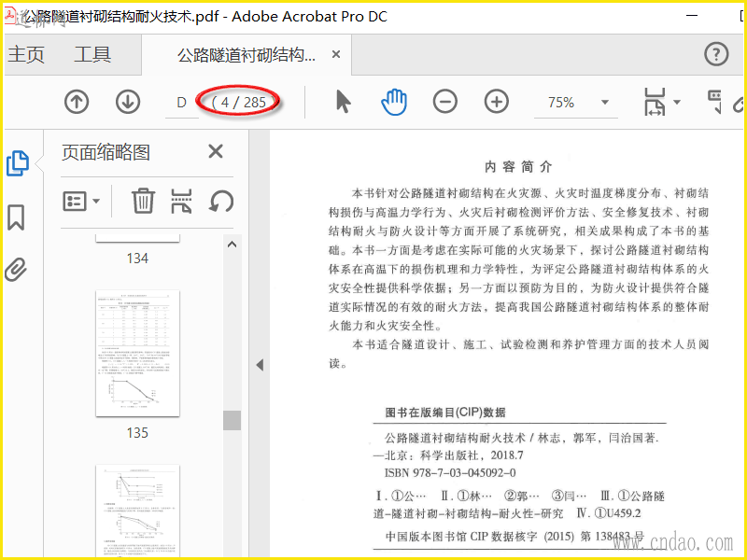
Task: Zoom out with the minus icon
Action: [x=445, y=102]
